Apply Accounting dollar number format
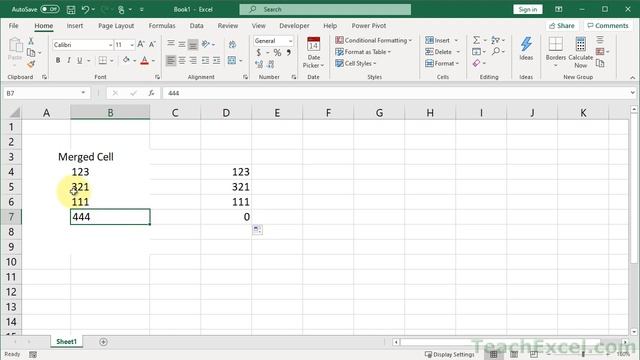The width and height of the screenshot is (640, 360). pyautogui.click(x=259, y=53)
